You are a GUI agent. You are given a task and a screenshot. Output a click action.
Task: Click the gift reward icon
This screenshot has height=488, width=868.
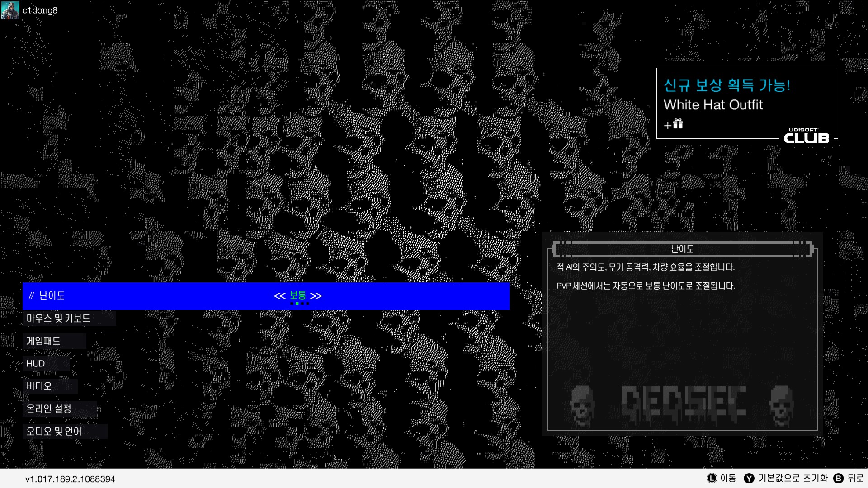click(x=677, y=124)
